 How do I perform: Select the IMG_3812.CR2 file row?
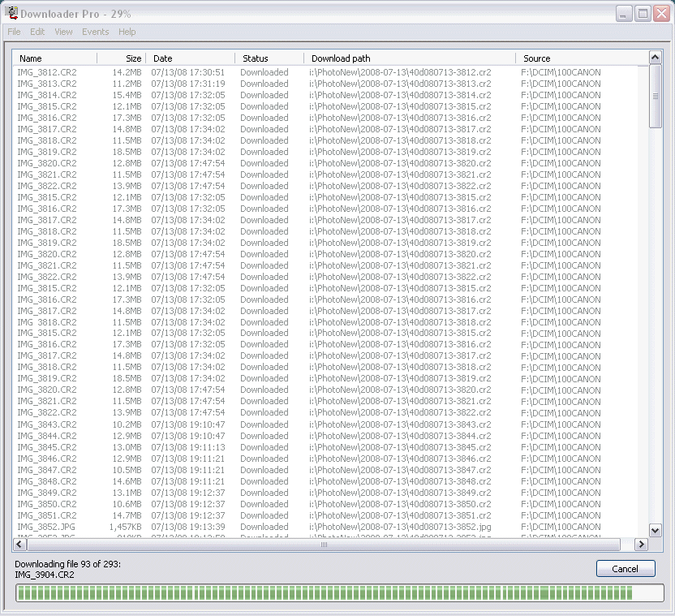click(47, 72)
